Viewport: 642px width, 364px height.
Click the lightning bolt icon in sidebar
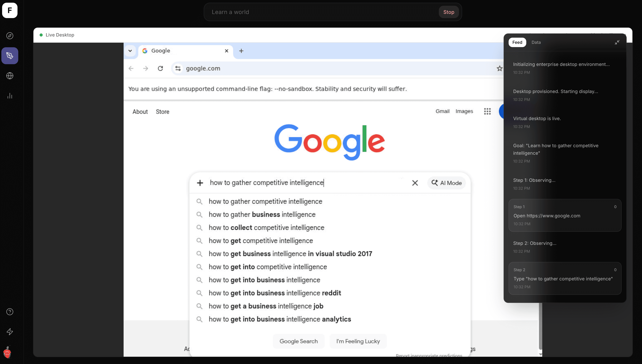[10, 332]
